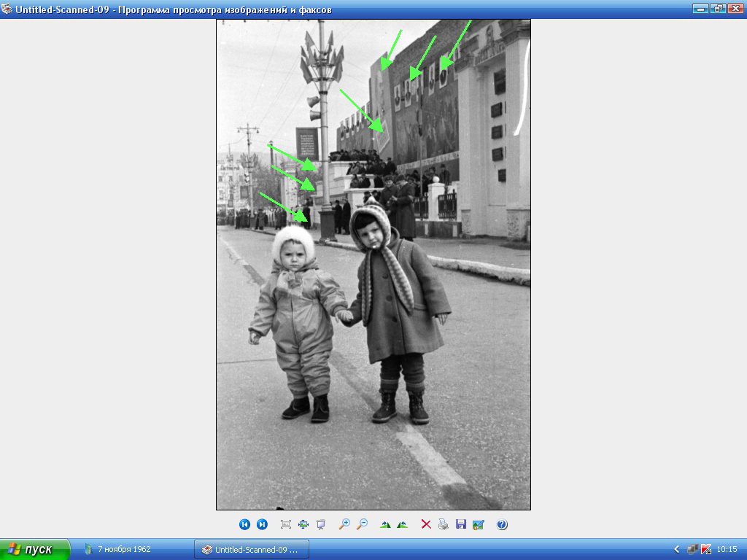Show image at actual size
Viewport: 747px width, 560px height.
point(303,524)
